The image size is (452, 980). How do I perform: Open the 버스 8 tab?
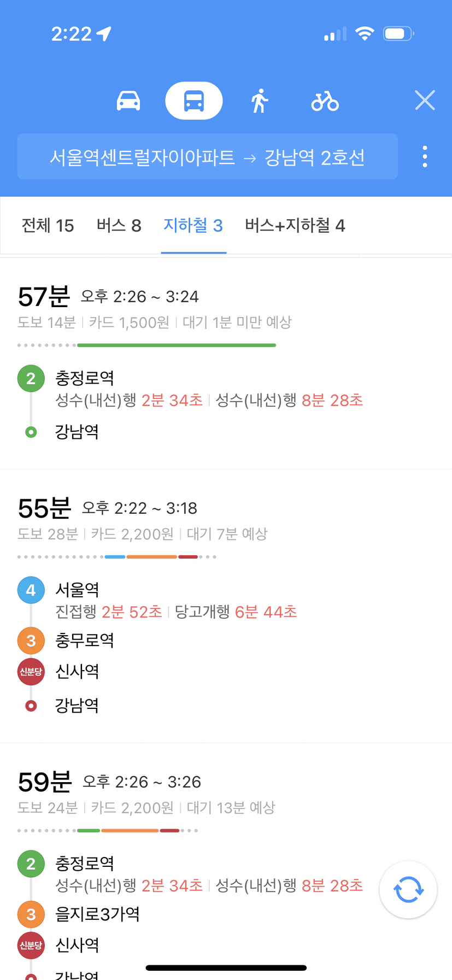pyautogui.click(x=119, y=226)
